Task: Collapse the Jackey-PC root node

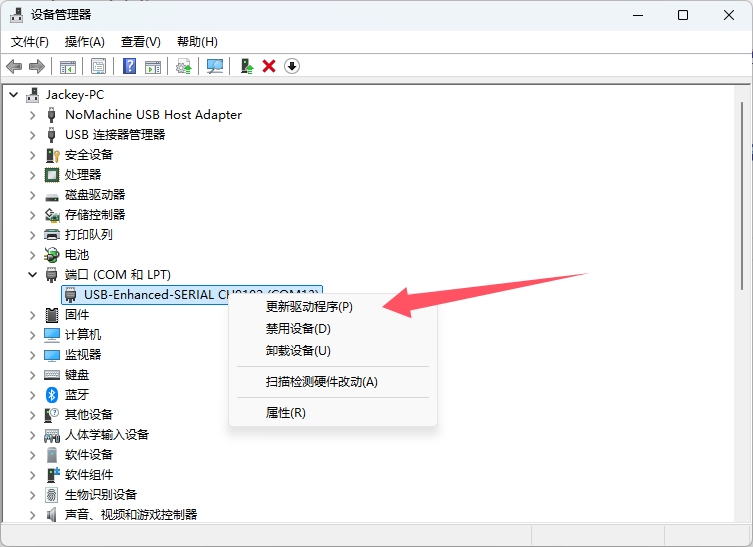Action: (x=13, y=94)
